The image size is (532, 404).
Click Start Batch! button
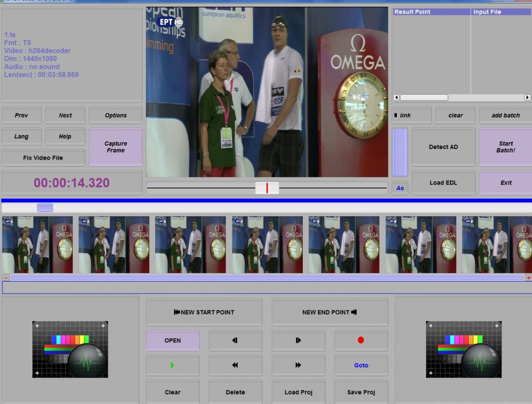505,147
